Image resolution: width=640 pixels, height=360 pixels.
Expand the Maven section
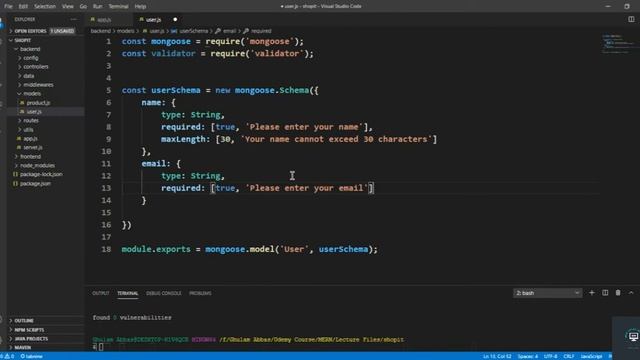coord(46,348)
